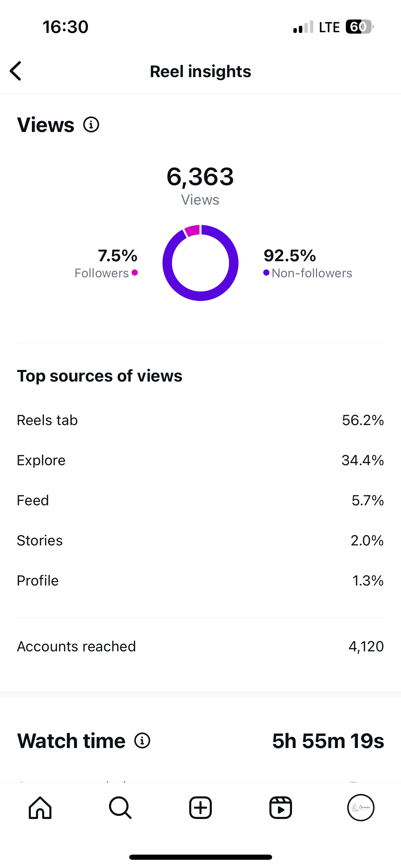Tap the Watch time info icon
Screen dimensions: 401x868
142,740
